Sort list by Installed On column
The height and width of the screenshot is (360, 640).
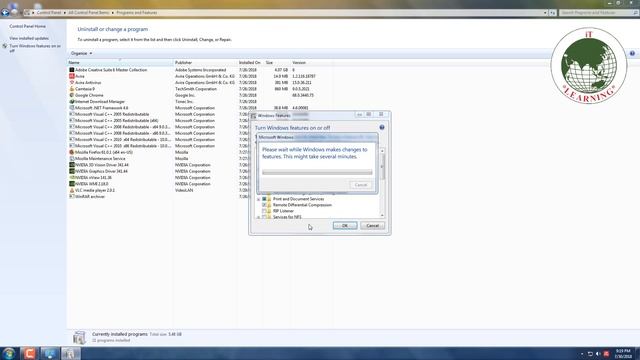[251, 63]
